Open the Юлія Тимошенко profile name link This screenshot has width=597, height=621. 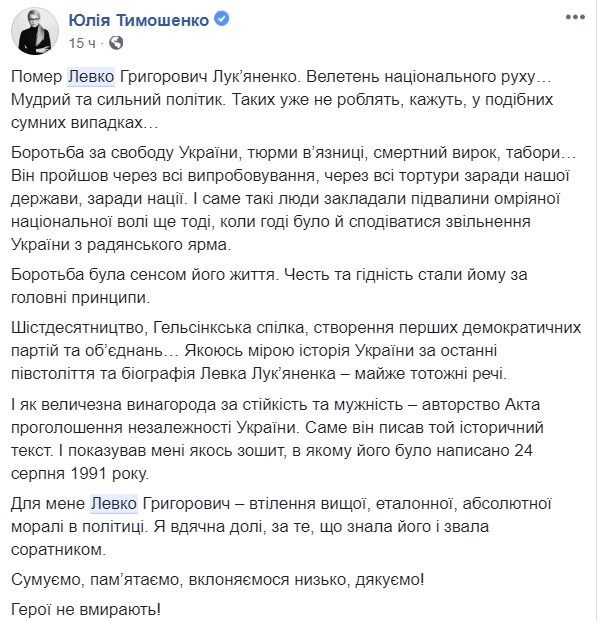(139, 20)
